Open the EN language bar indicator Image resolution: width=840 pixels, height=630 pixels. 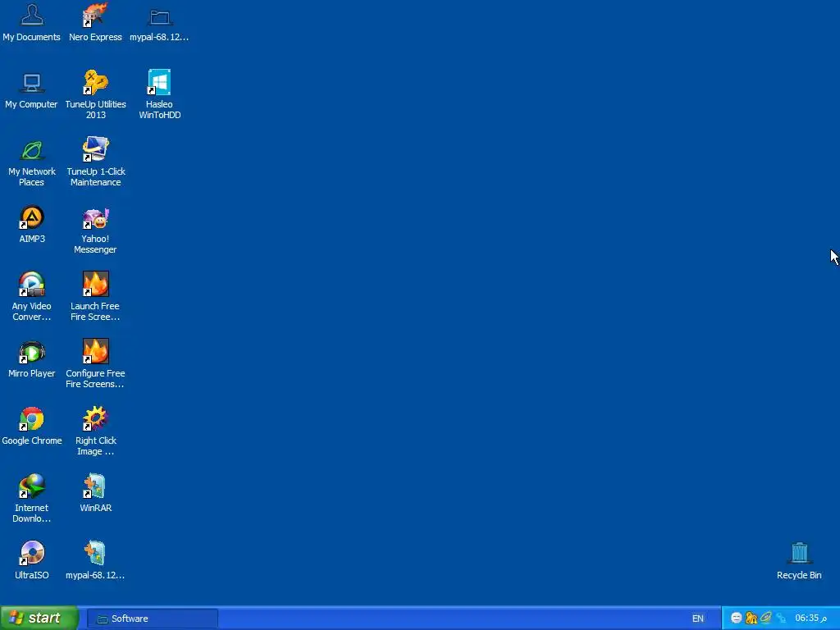click(697, 619)
